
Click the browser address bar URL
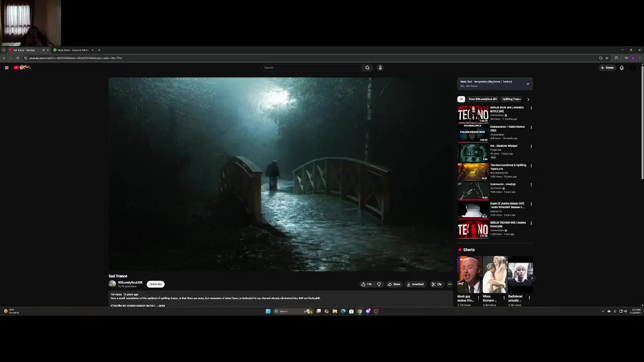point(75,58)
